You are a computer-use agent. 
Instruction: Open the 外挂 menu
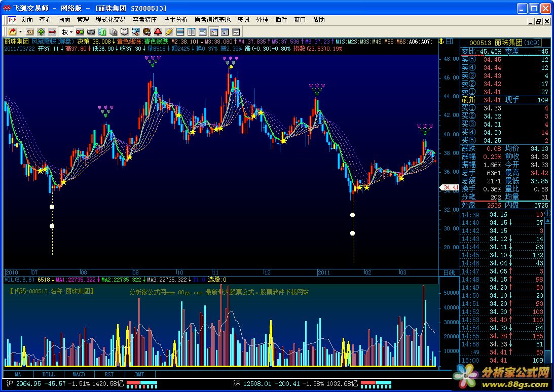coord(262,20)
